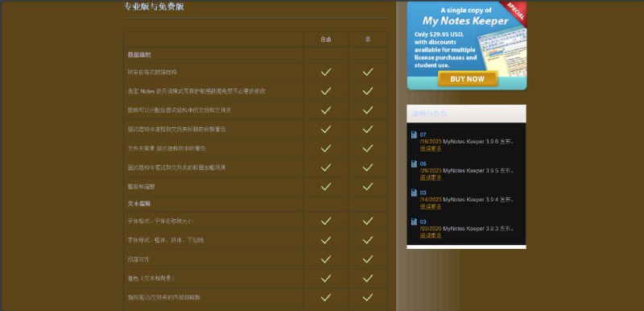This screenshot has width=644, height=311.
Task: Click the 自由 checkmark in the 标题着色 row
Action: click(326, 129)
